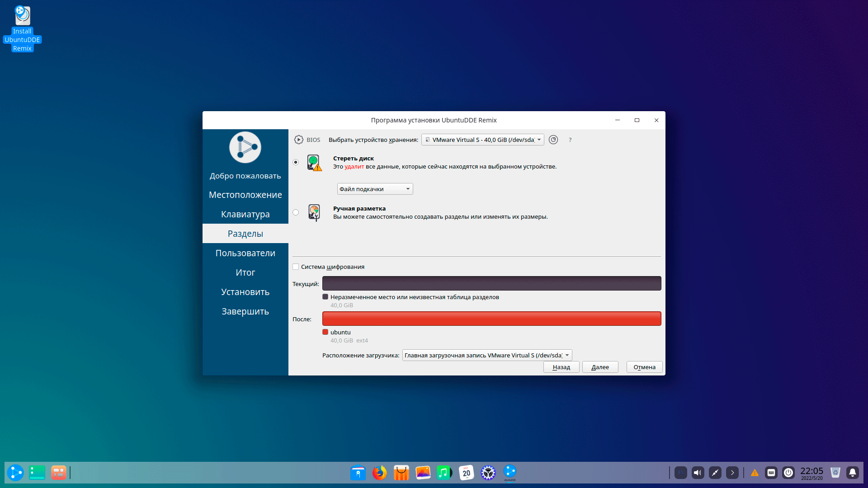Select the Manual partitioning radio option
Image resolution: width=868 pixels, height=488 pixels.
[x=296, y=212]
